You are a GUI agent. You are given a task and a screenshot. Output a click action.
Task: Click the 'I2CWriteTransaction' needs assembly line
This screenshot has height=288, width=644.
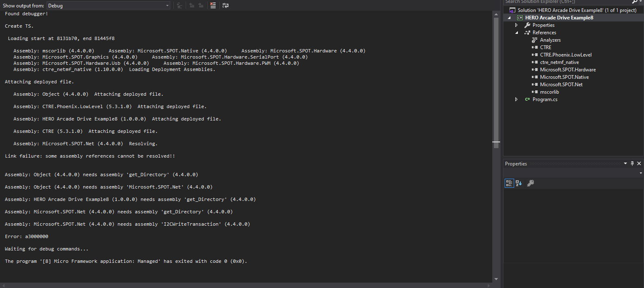pyautogui.click(x=127, y=224)
